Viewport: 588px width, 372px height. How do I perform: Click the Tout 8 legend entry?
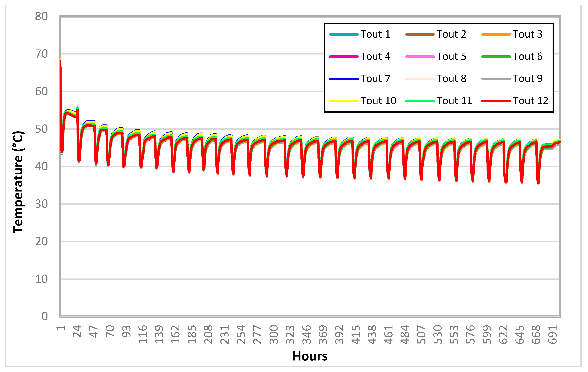point(451,79)
